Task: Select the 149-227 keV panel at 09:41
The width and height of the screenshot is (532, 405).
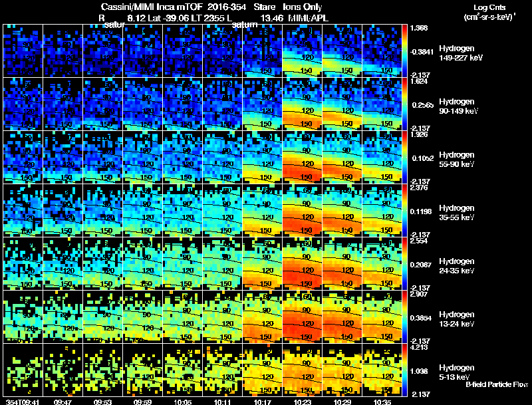Action: 23,51
